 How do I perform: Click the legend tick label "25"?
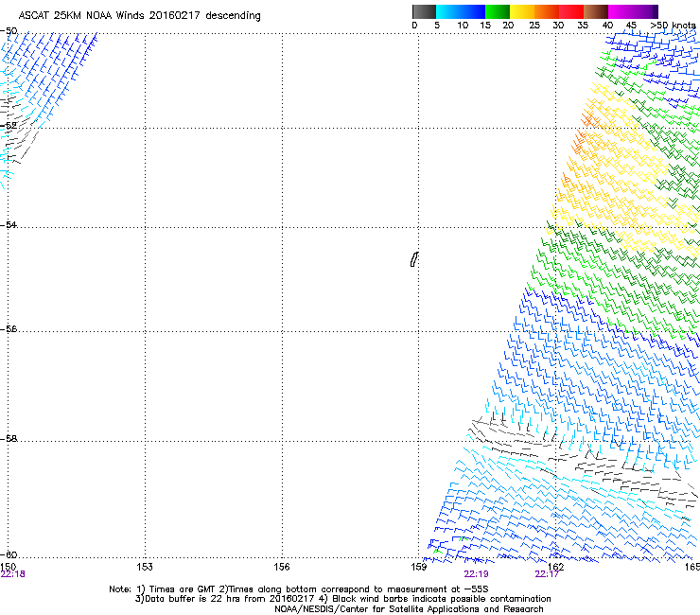[x=534, y=25]
